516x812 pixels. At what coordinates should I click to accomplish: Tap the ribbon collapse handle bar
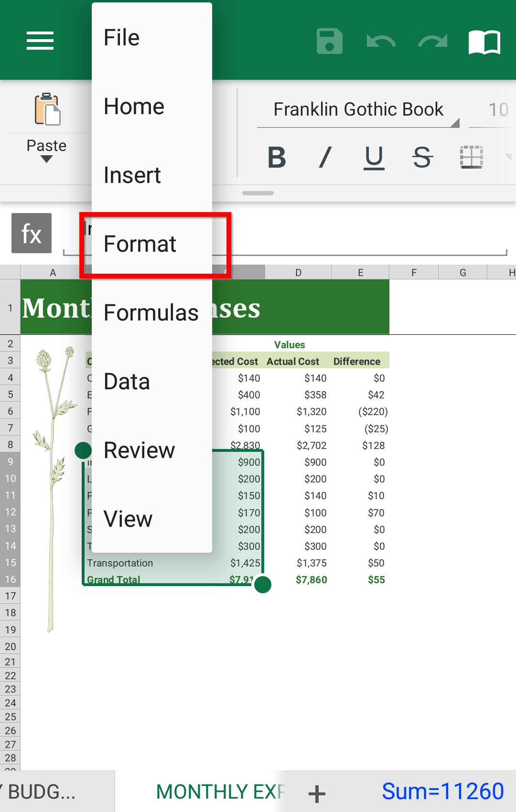[258, 193]
